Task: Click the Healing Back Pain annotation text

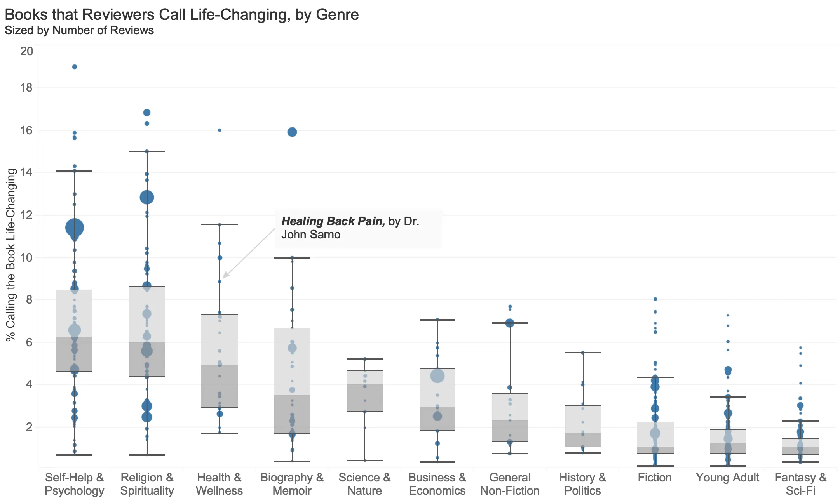Action: pyautogui.click(x=350, y=228)
